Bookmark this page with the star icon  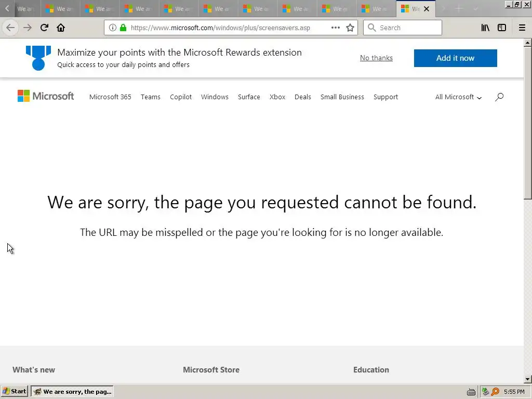pos(350,28)
